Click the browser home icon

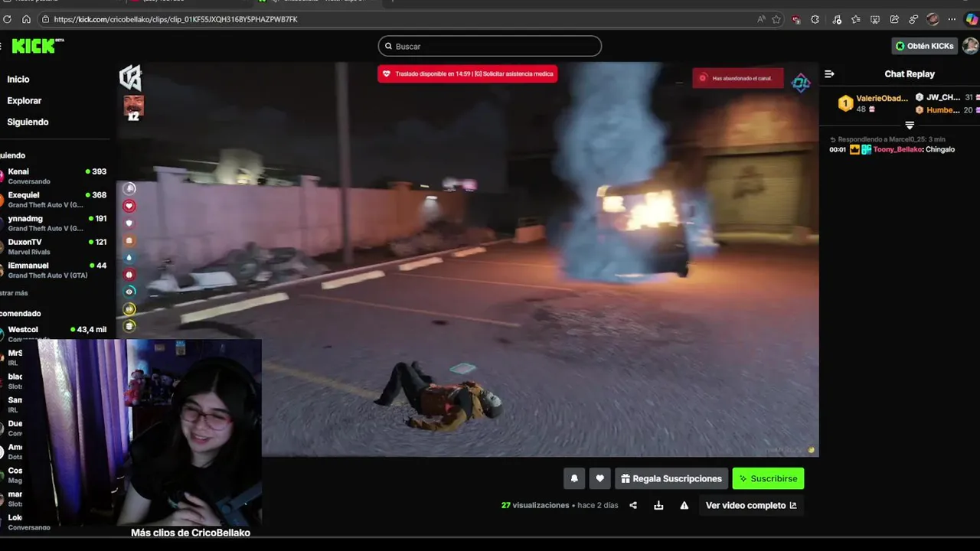coord(27,19)
